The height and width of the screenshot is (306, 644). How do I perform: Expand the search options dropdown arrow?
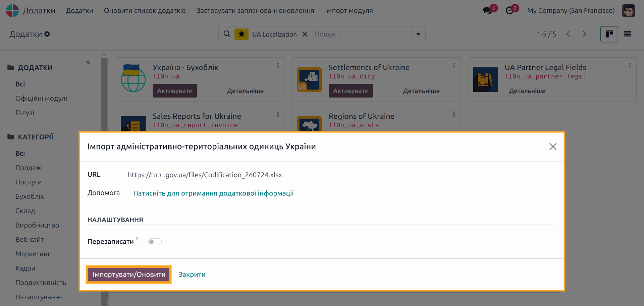click(x=418, y=34)
